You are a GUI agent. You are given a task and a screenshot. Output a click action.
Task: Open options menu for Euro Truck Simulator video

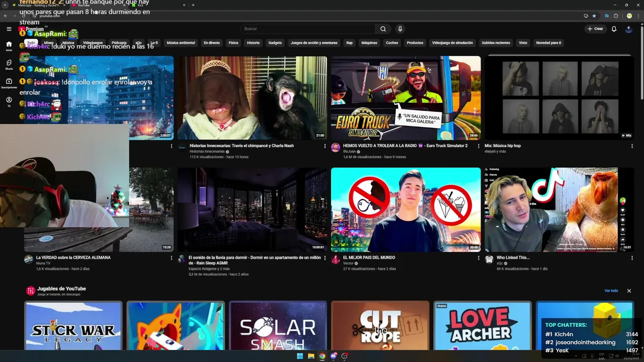[478, 146]
